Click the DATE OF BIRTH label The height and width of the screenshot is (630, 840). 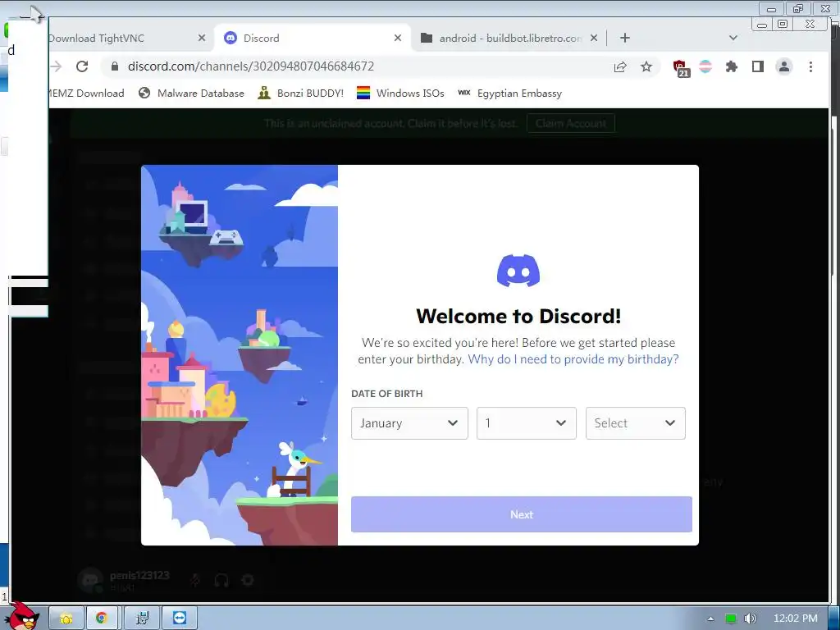(387, 394)
